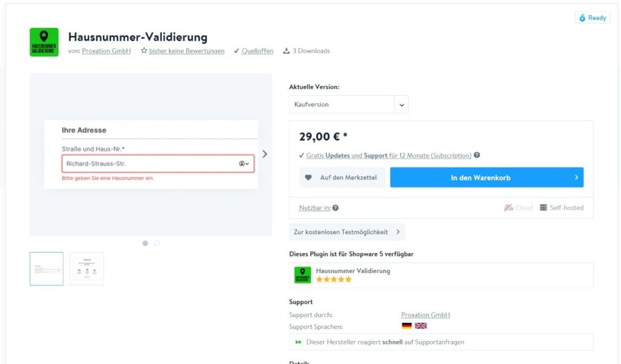Show next screenshot with the right chevron
The image size is (621, 364).
(264, 154)
